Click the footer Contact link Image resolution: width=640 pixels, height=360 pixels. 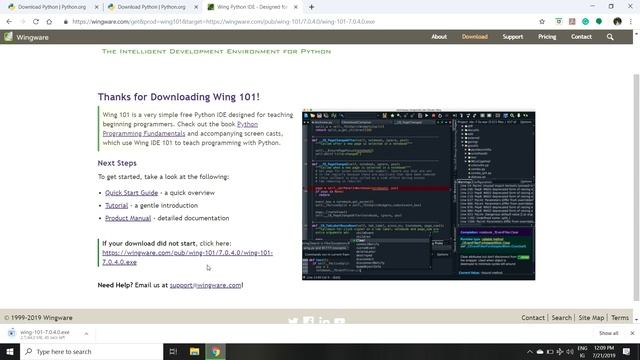(x=533, y=318)
